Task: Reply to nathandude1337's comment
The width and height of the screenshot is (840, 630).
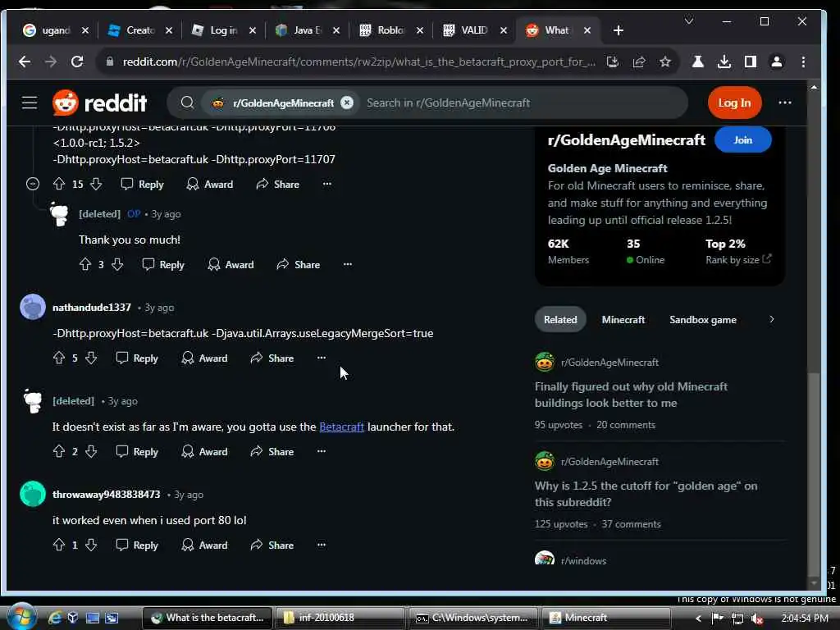Action: [137, 358]
